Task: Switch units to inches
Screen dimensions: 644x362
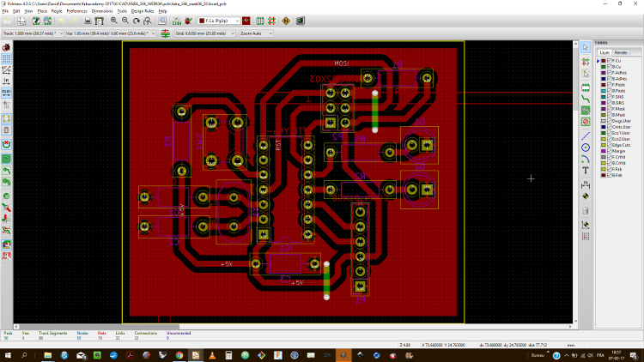Action: [6, 81]
